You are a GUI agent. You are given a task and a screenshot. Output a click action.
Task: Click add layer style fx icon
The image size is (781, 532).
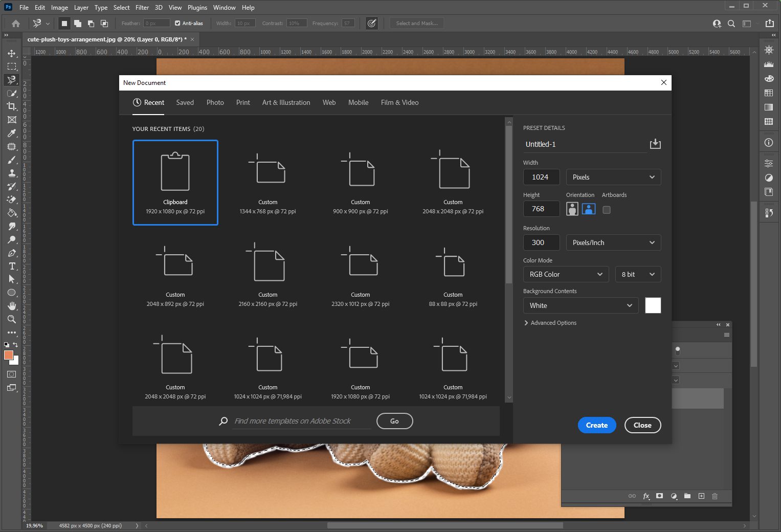pos(646,496)
